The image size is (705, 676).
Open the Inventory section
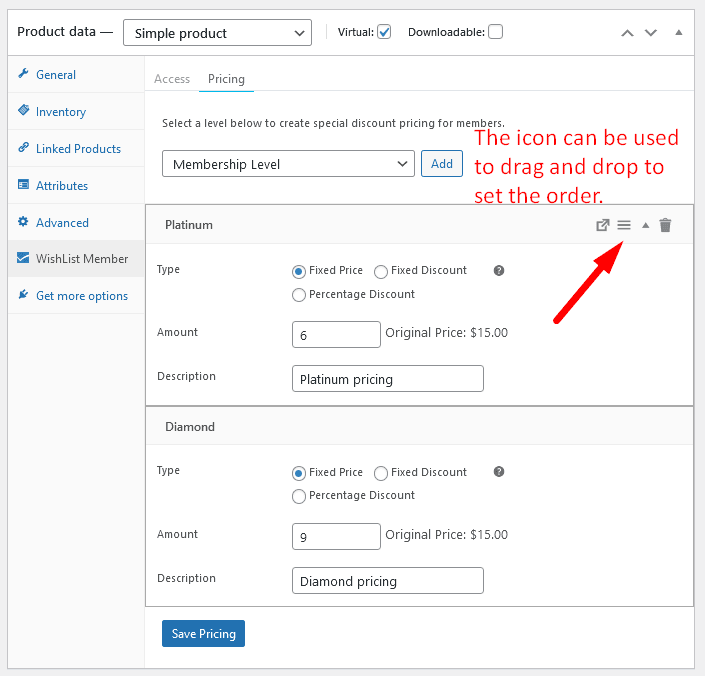(76, 111)
